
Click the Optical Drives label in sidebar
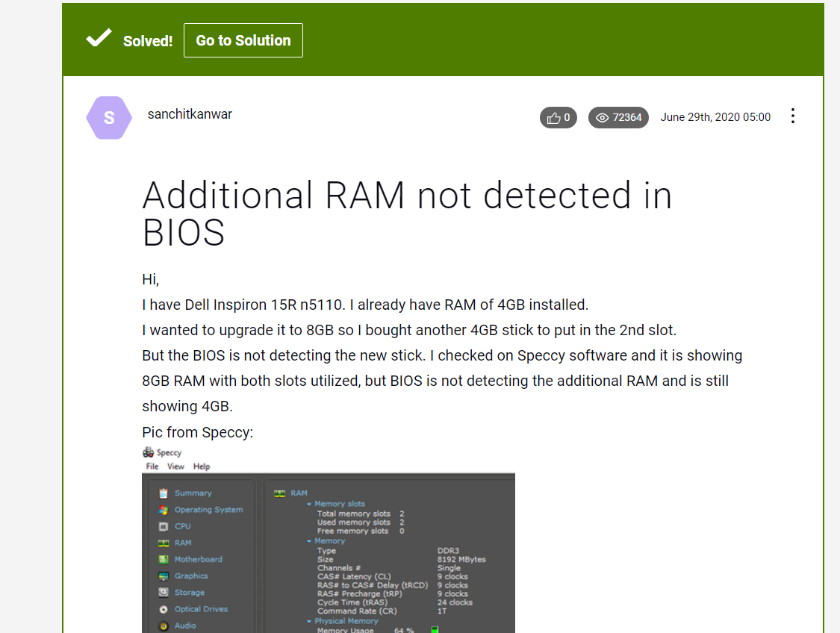click(x=201, y=609)
